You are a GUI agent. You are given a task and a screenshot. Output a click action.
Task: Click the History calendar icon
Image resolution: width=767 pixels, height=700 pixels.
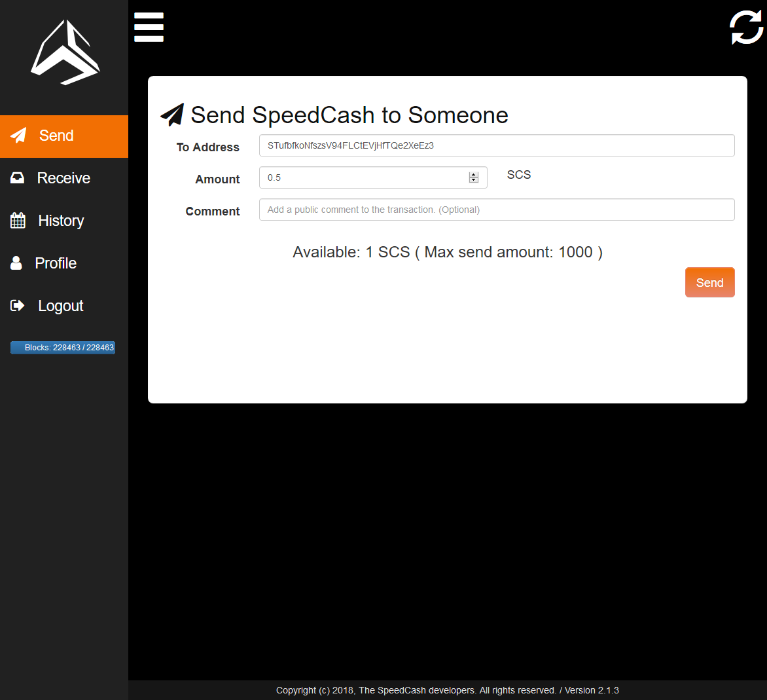coord(18,220)
